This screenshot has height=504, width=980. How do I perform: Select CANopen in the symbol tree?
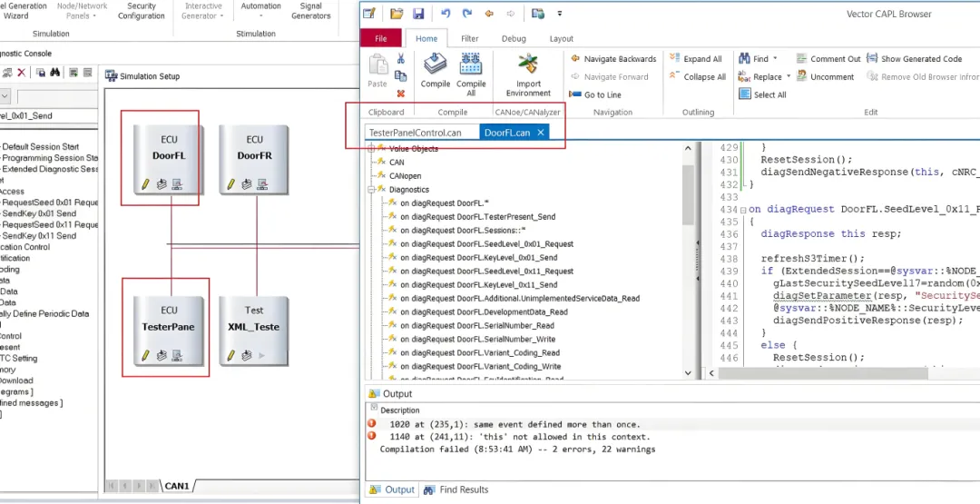(x=405, y=175)
